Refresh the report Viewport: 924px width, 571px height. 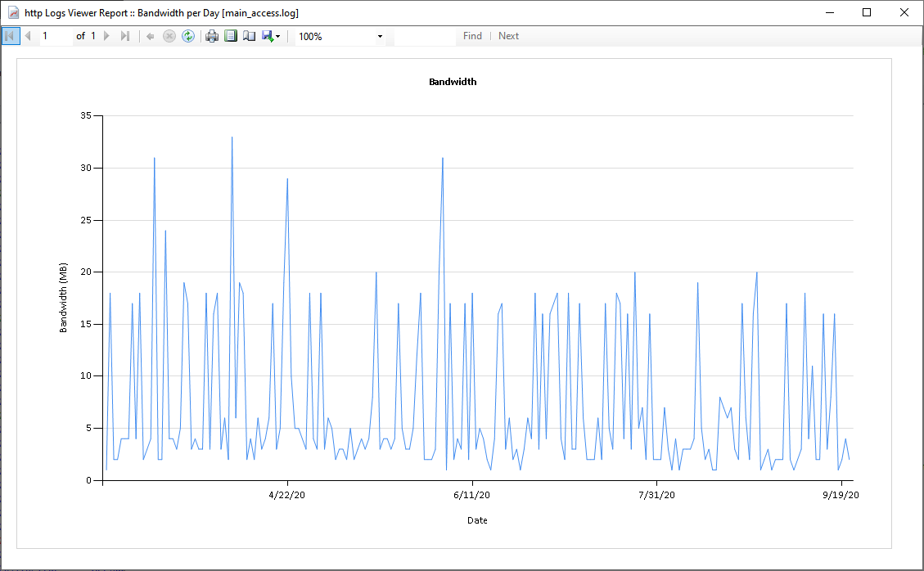point(188,37)
